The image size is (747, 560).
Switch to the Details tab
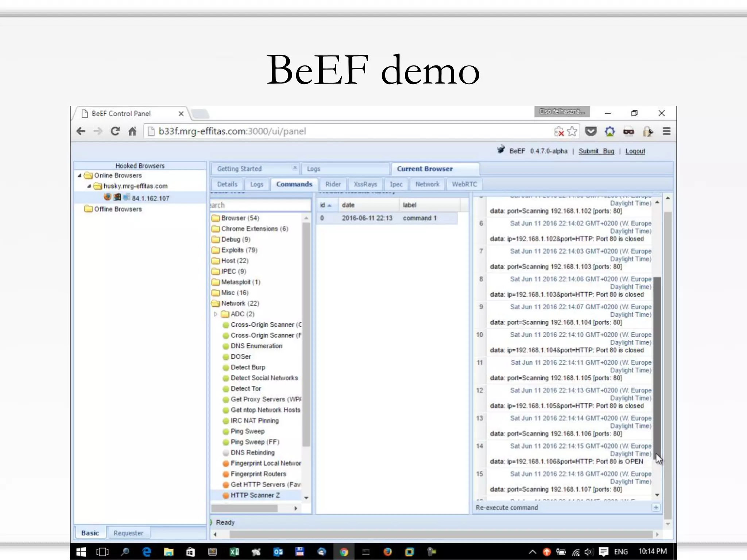tap(227, 184)
